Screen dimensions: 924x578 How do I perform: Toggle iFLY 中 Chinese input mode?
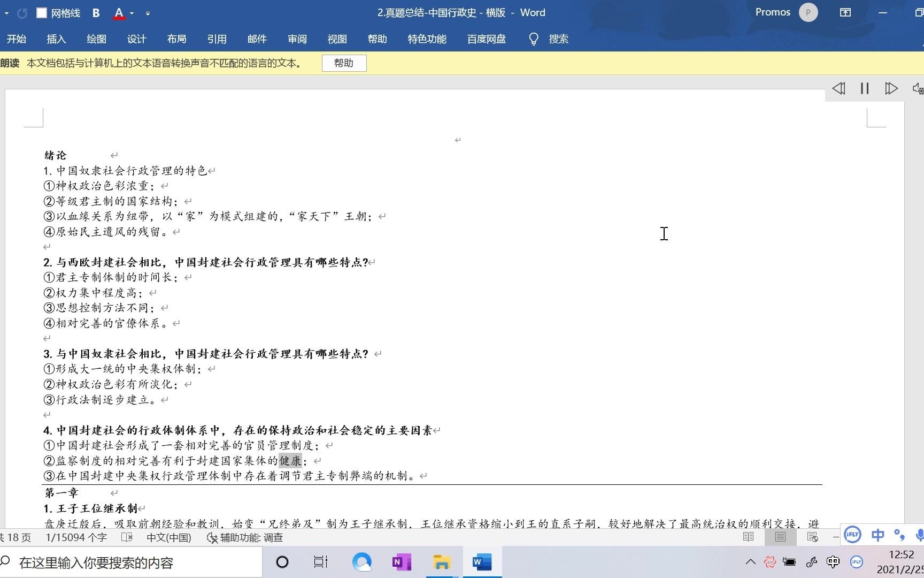click(877, 535)
